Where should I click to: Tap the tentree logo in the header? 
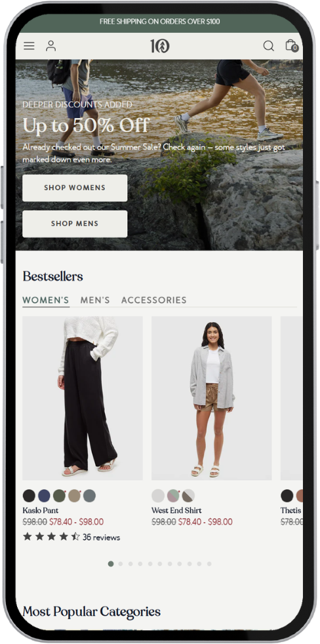tap(160, 46)
